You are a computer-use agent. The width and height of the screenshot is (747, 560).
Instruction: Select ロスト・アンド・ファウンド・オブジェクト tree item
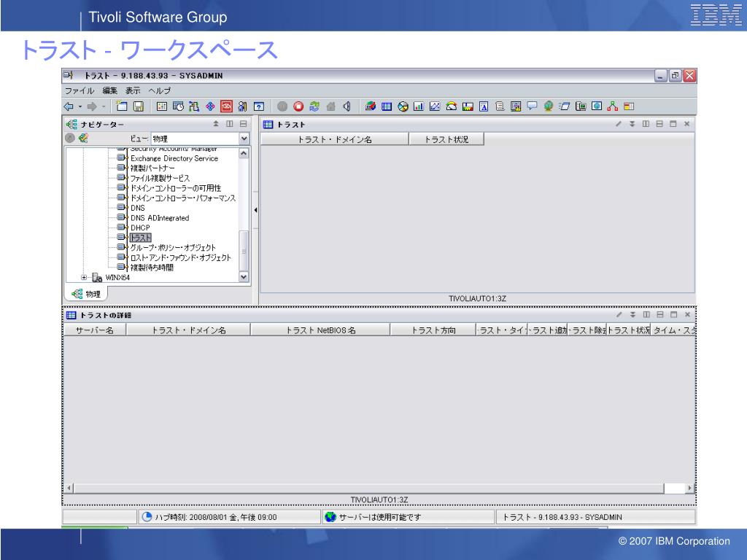pyautogui.click(x=181, y=257)
